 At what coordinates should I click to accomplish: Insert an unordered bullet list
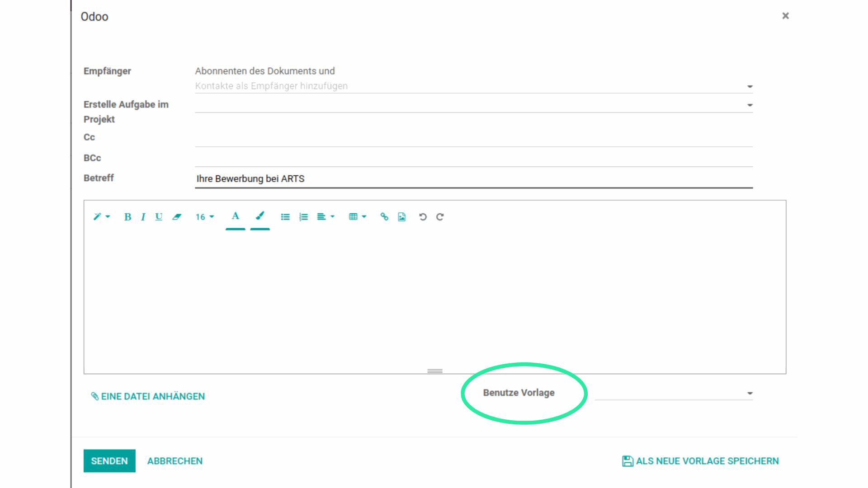tap(285, 217)
